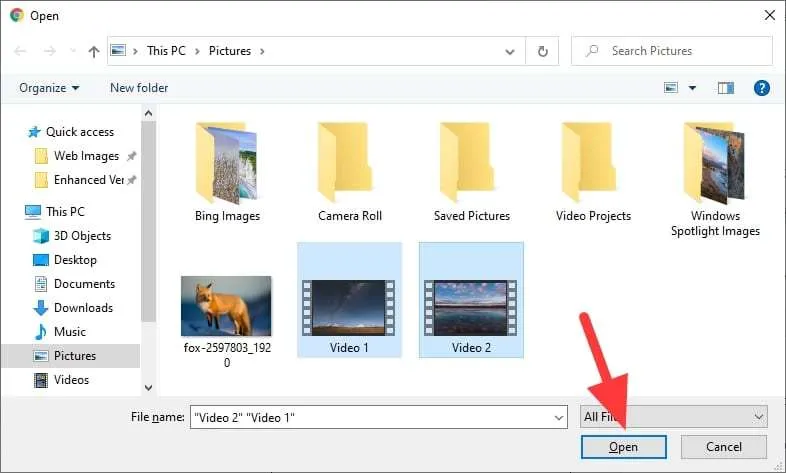786x473 pixels.
Task: Close the Open dialog window
Action: click(769, 16)
